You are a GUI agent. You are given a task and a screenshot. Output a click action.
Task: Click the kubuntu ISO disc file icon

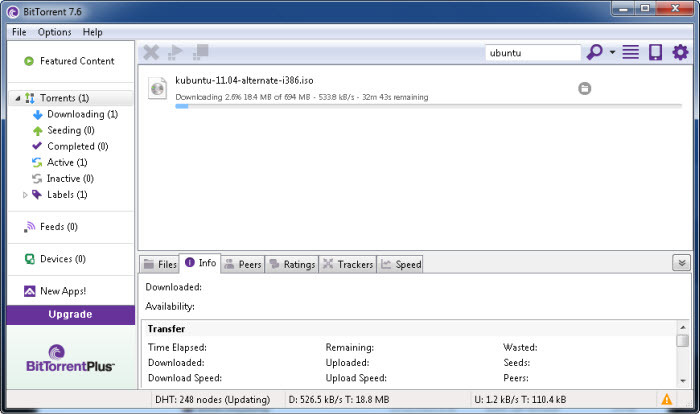(157, 88)
